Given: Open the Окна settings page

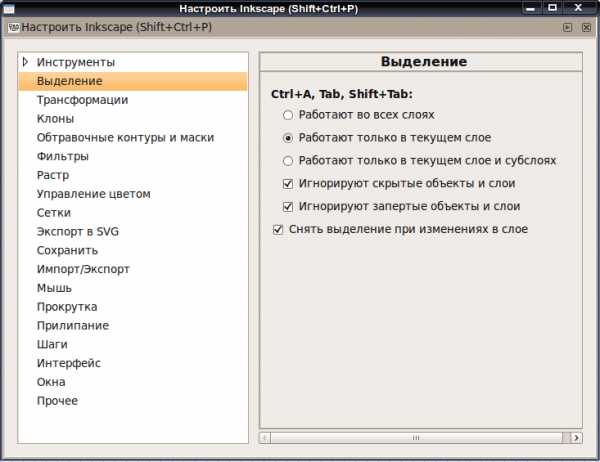Looking at the screenshot, I should coord(51,382).
